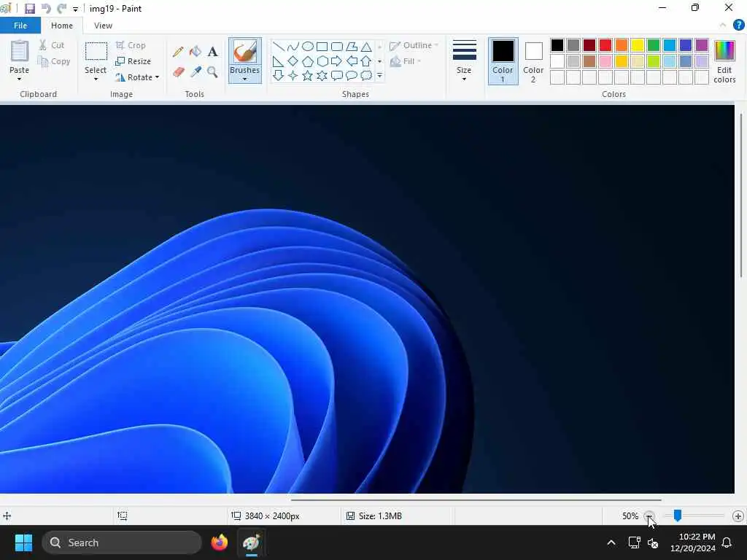Choose the Six-point star shape

(322, 75)
